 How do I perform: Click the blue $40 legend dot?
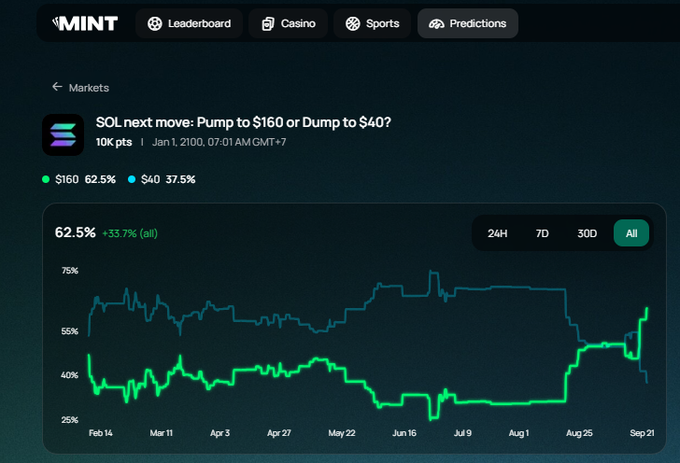pos(132,179)
